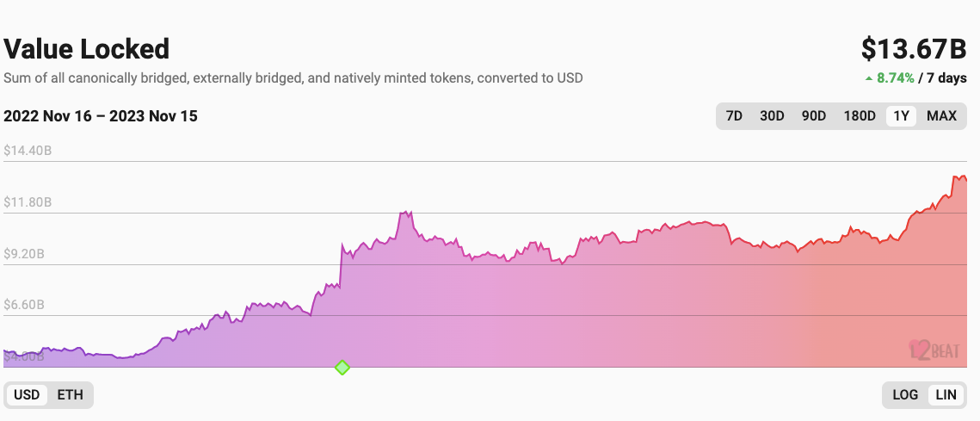Click the 8.74% seven-day change text
Image resolution: width=980 pixels, height=421 pixels.
tap(895, 77)
